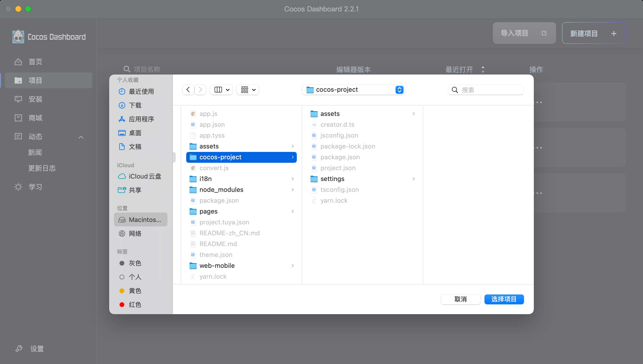Screen dimensions: 643x364
Task: Select the web-mobile folder
Action: 217,266
